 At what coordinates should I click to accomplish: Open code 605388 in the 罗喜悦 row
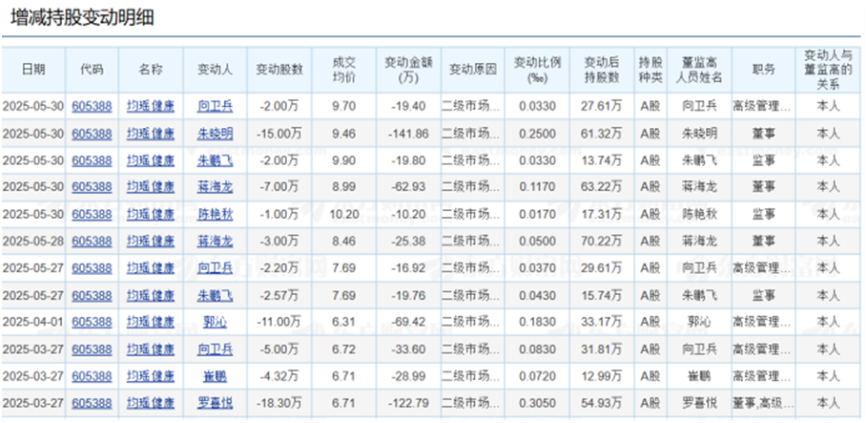(92, 403)
